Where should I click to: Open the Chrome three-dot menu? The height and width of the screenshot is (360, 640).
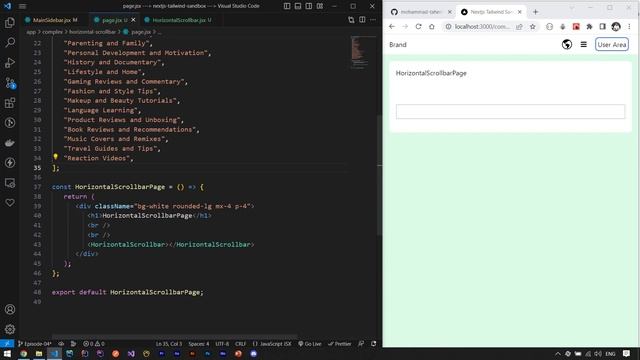(629, 27)
